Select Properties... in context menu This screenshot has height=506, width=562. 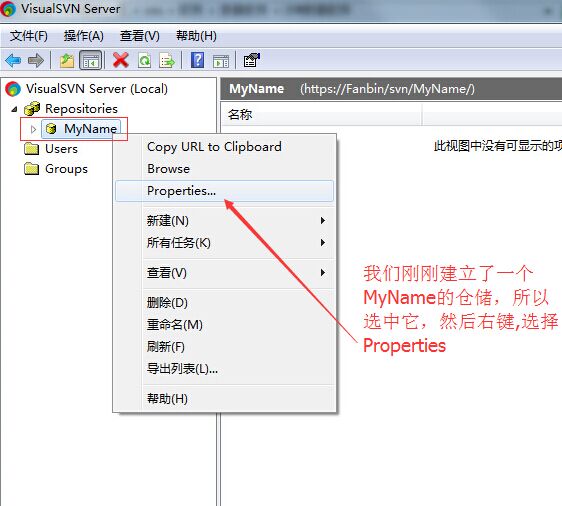[224, 191]
